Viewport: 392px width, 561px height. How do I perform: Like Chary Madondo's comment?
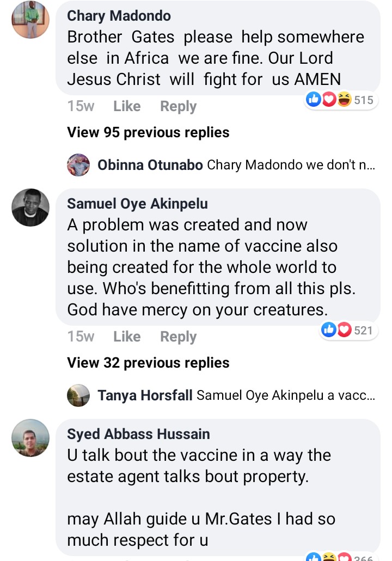(x=127, y=106)
